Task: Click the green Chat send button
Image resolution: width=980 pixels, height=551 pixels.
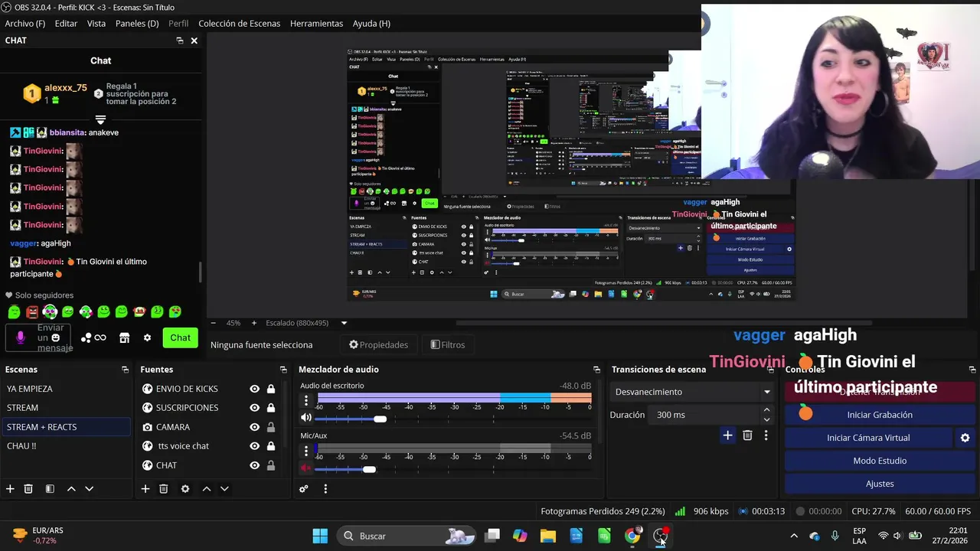Action: point(180,337)
